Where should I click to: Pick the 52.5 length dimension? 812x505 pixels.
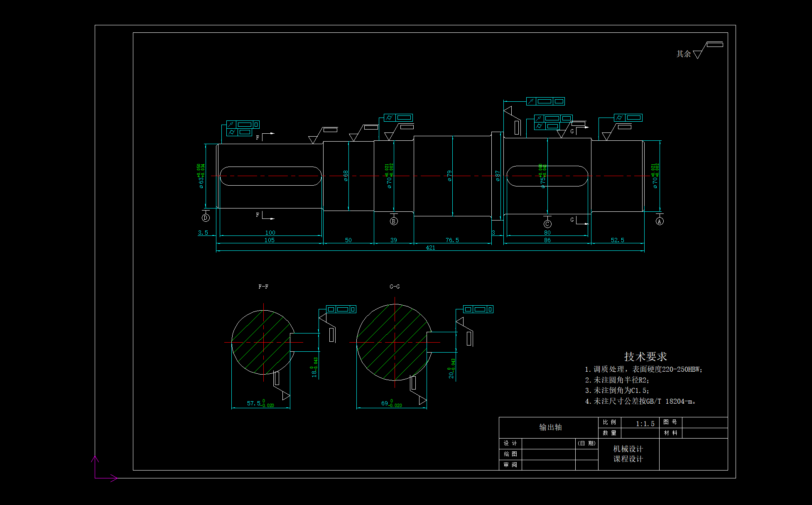[x=617, y=240]
